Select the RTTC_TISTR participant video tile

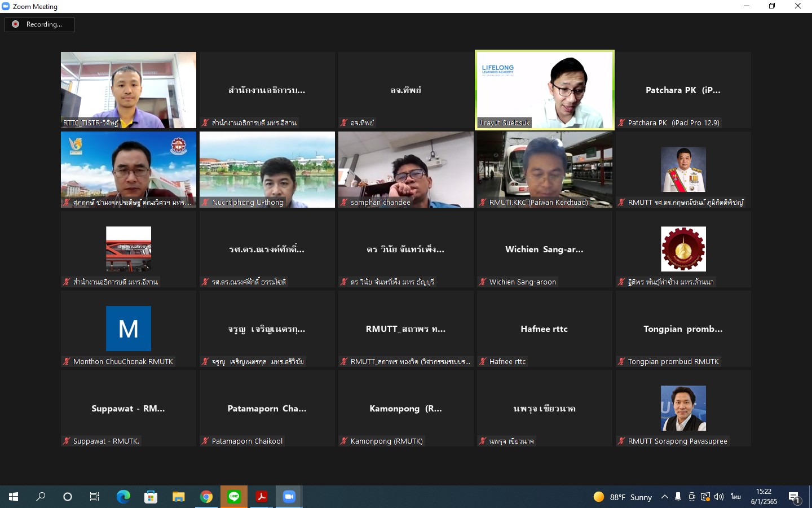129,90
